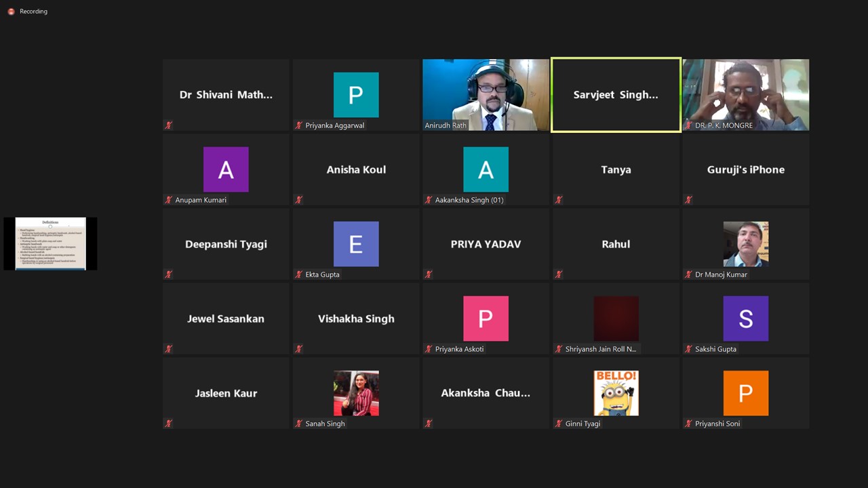The height and width of the screenshot is (488, 868).
Task: Click the teal P avatar of Priyanka Aggarwal
Action: (x=356, y=95)
